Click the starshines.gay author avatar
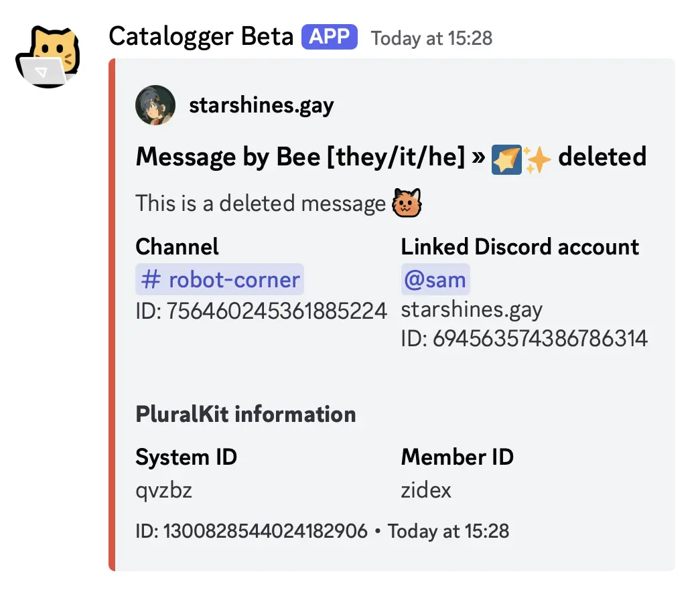700x592 pixels. pyautogui.click(x=155, y=105)
